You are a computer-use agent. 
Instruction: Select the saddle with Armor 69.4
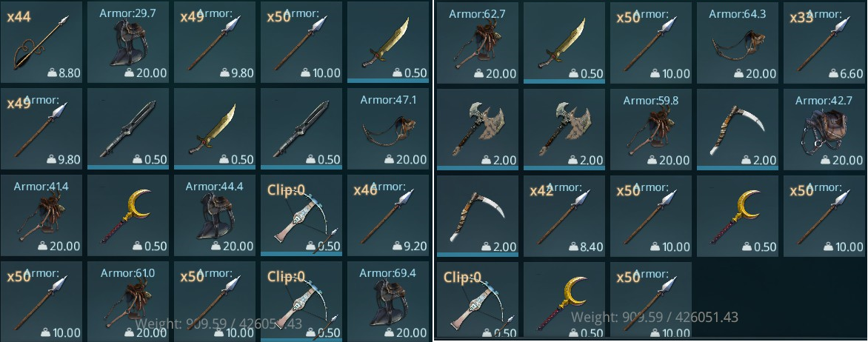click(388, 301)
